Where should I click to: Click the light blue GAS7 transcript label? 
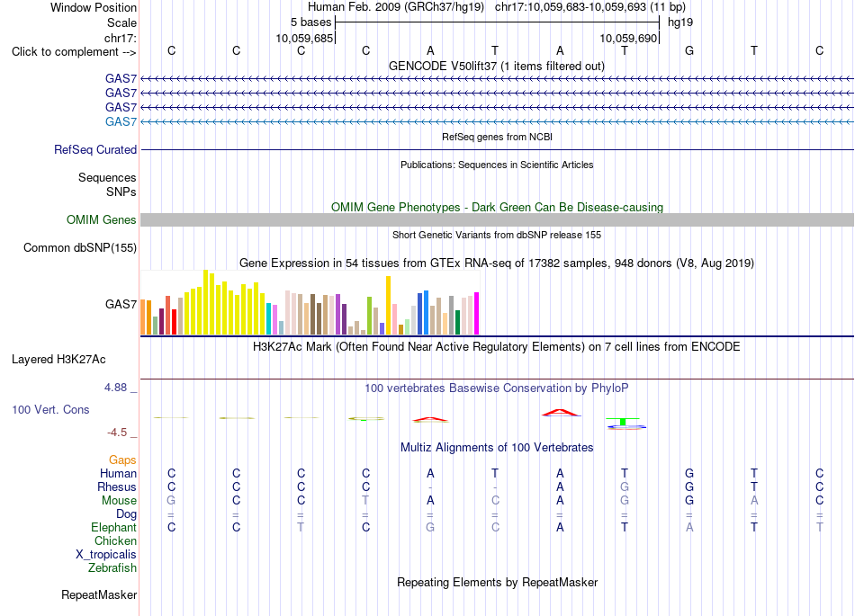point(121,122)
